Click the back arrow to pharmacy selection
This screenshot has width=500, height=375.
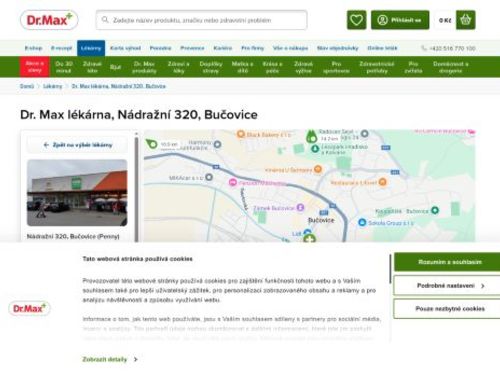pos(46,145)
